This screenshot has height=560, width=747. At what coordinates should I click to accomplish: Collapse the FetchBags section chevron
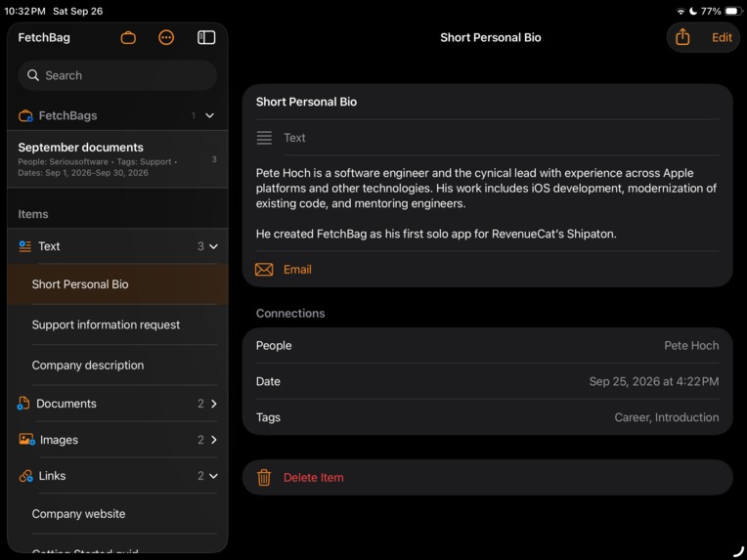point(209,115)
